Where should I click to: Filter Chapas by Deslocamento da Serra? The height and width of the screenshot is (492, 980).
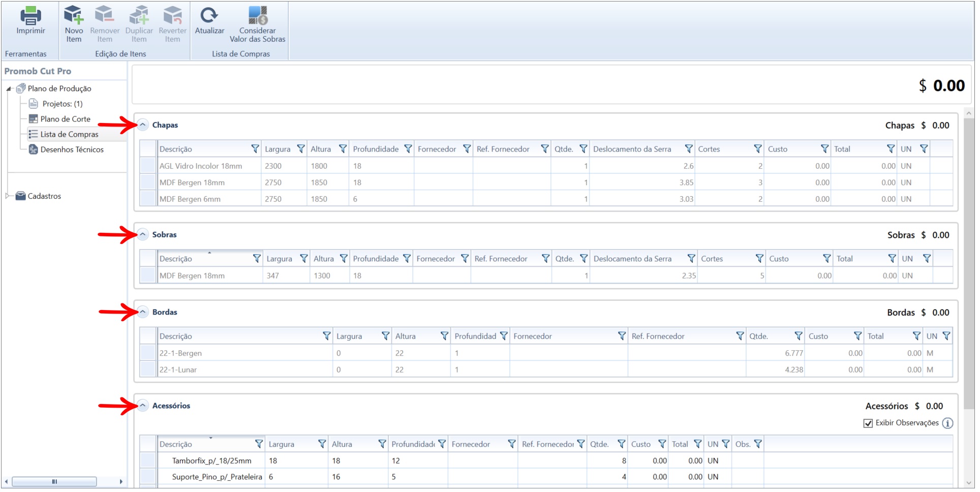[689, 149]
